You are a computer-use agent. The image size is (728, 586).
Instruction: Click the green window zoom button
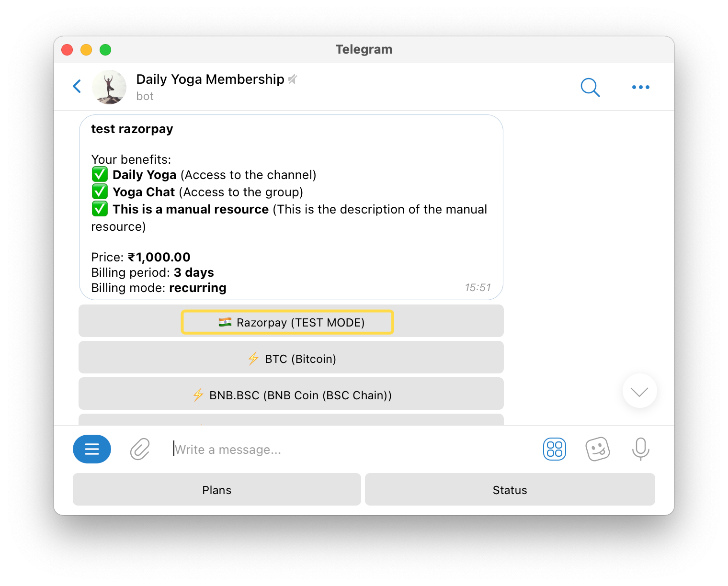tap(105, 50)
